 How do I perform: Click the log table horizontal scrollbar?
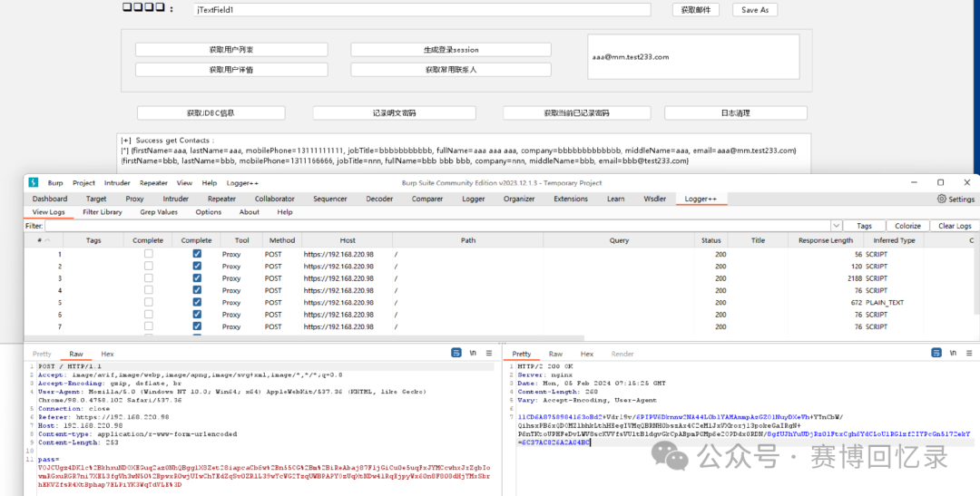tap(304, 337)
